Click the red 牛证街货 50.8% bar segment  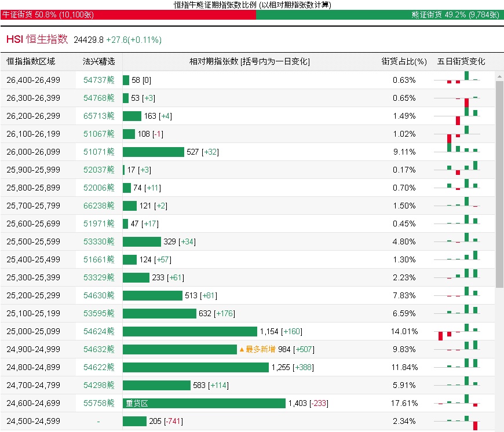127,15
